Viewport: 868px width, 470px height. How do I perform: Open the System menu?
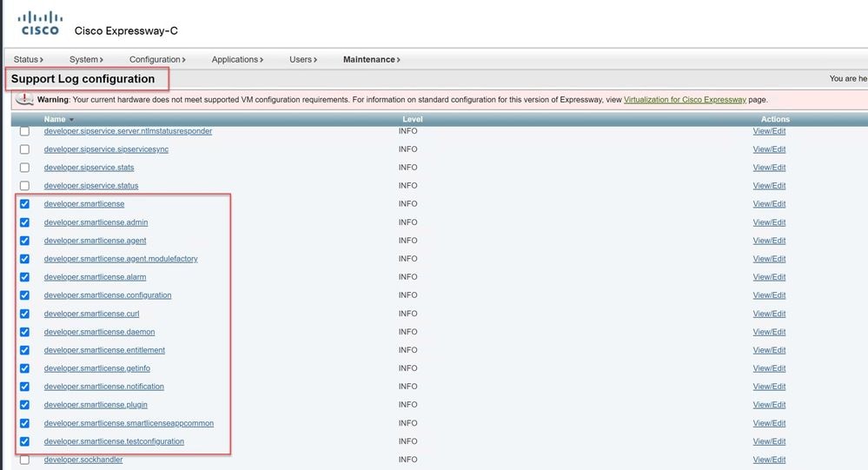tap(86, 59)
